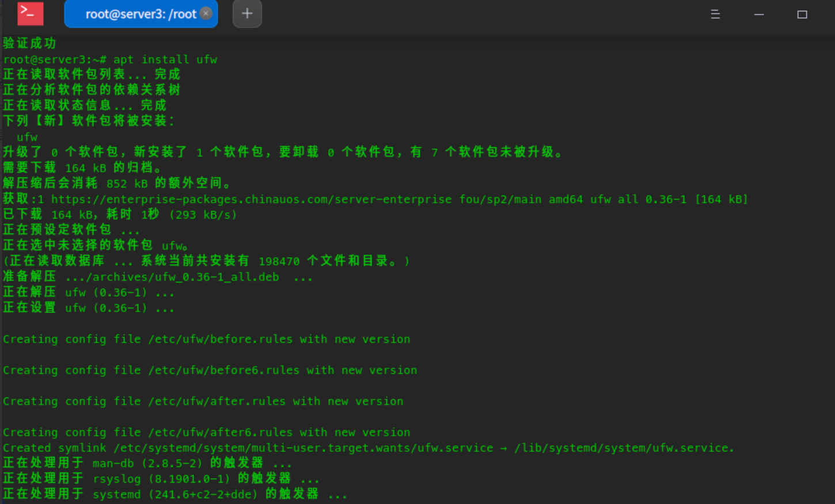Click the indented 'ufw' package name

27,137
